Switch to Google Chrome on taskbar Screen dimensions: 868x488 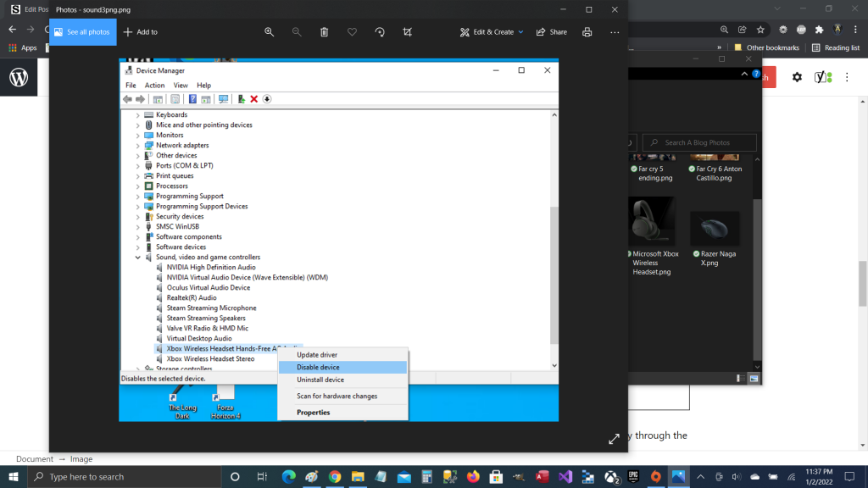(335, 476)
